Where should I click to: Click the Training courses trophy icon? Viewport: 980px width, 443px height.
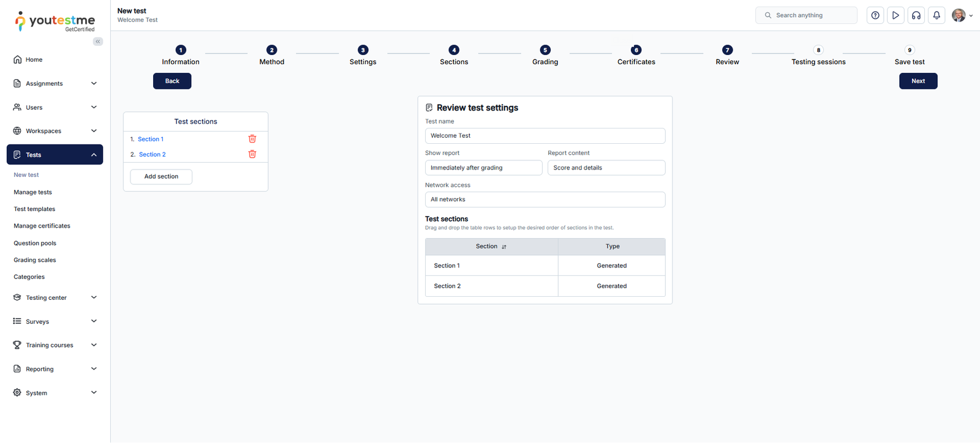coord(17,345)
